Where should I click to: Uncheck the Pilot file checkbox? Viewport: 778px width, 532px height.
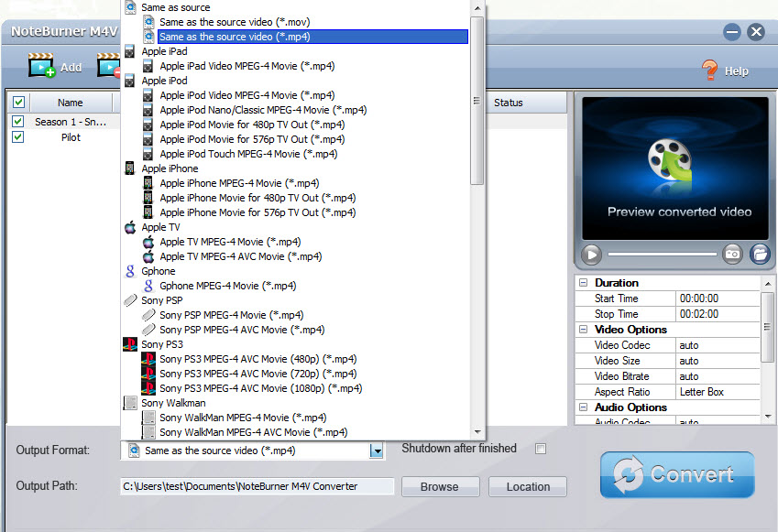pyautogui.click(x=17, y=136)
